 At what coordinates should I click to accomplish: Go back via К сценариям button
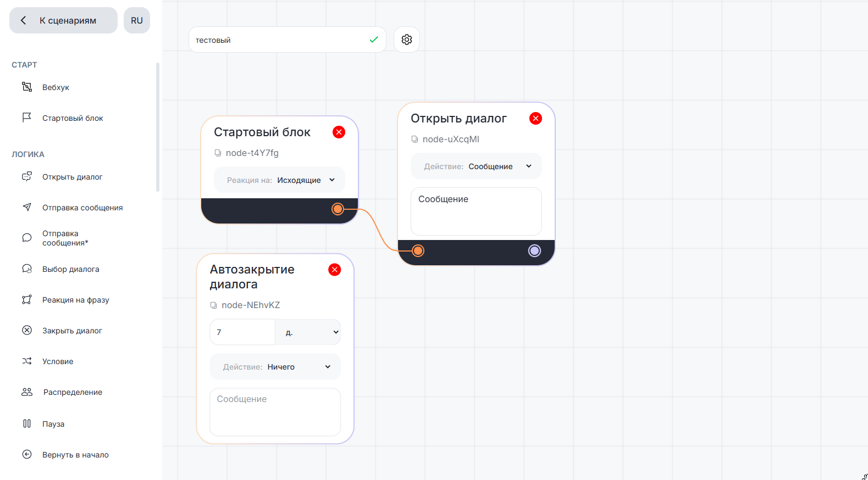point(63,20)
